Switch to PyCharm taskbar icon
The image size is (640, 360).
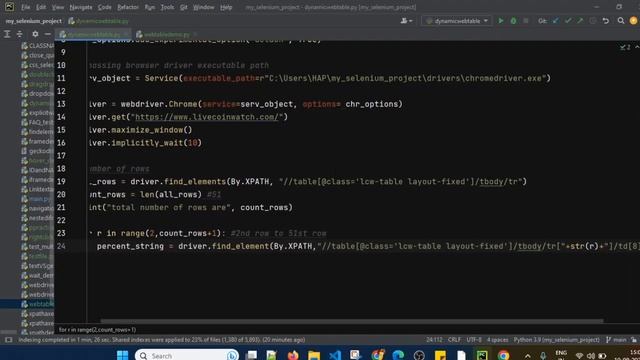[x=482, y=355]
